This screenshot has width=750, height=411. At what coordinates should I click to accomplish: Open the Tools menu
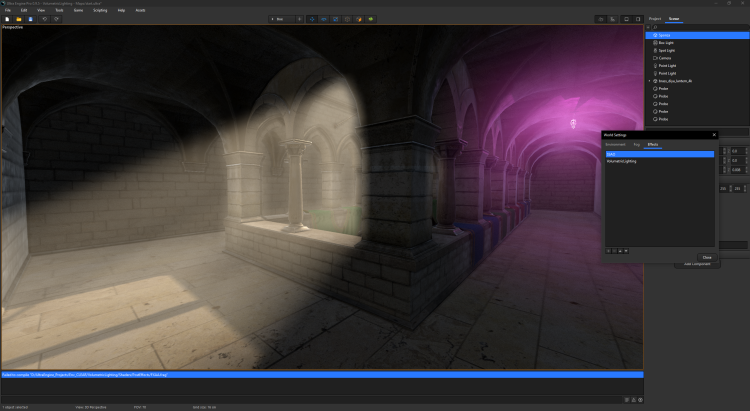[x=59, y=10]
